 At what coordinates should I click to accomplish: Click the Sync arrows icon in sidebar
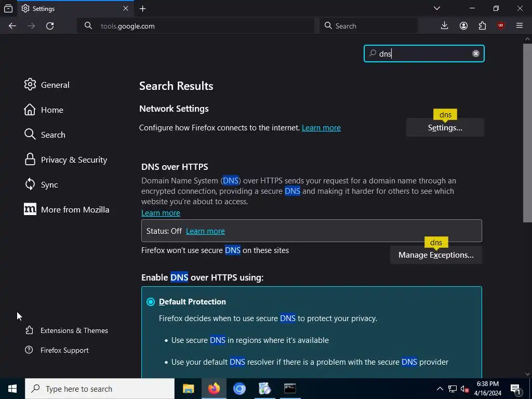click(30, 184)
